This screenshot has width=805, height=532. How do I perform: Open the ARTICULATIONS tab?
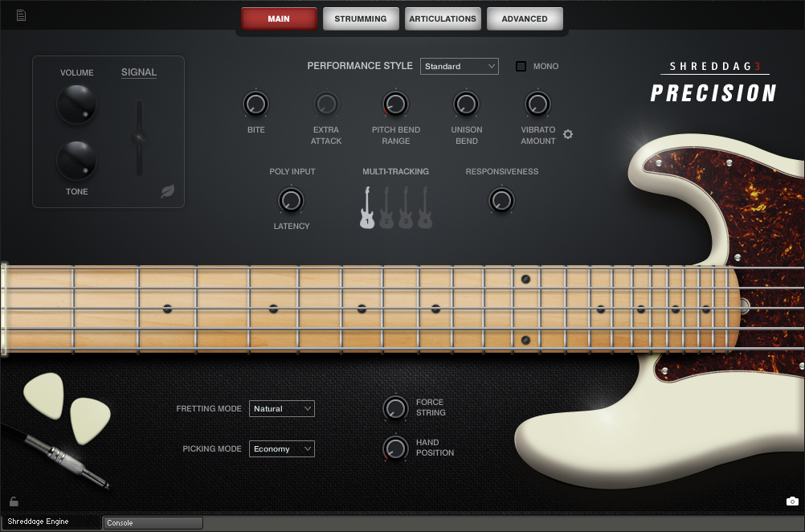coord(443,18)
